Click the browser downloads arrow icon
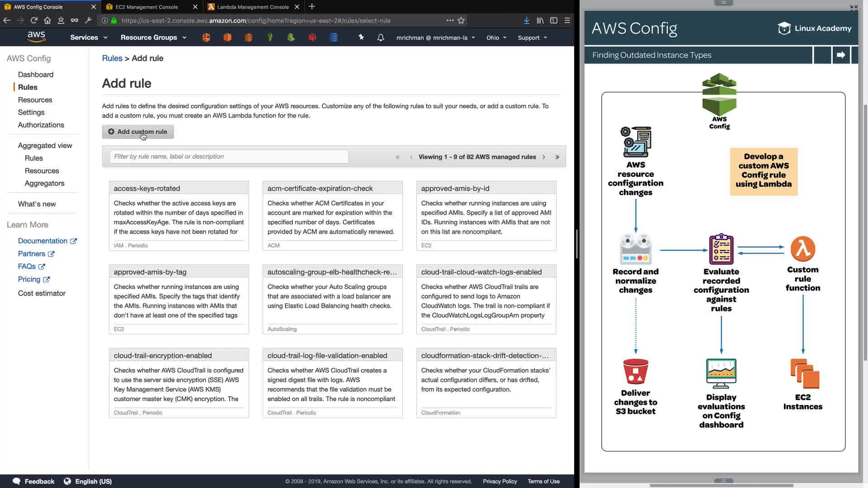Viewport: 868px width, 488px height. pos(527,20)
